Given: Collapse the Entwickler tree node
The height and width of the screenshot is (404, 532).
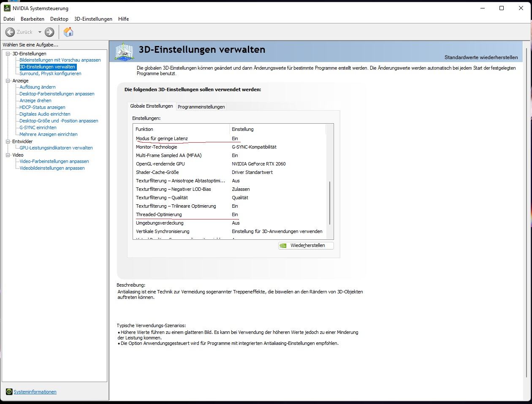Looking at the screenshot, I should tap(8, 141).
